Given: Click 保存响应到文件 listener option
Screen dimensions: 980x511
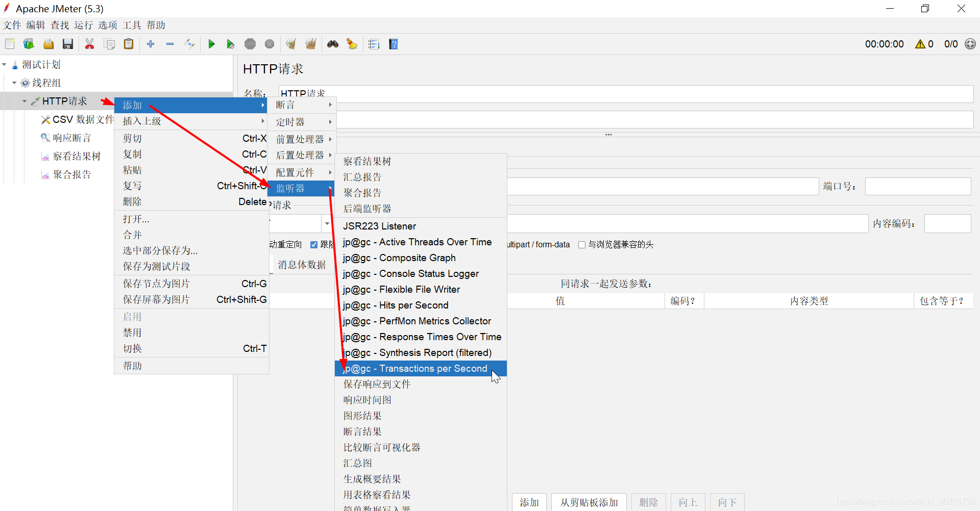Looking at the screenshot, I should (421, 384).
